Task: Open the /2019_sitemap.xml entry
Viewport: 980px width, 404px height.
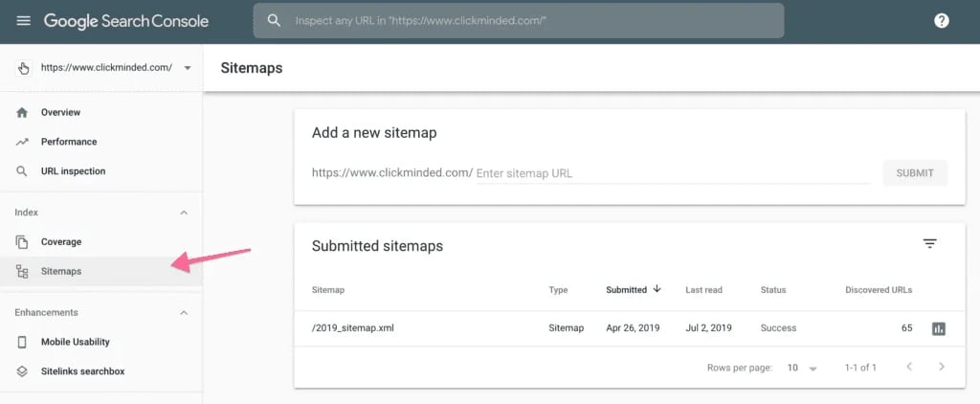Action: pyautogui.click(x=353, y=328)
